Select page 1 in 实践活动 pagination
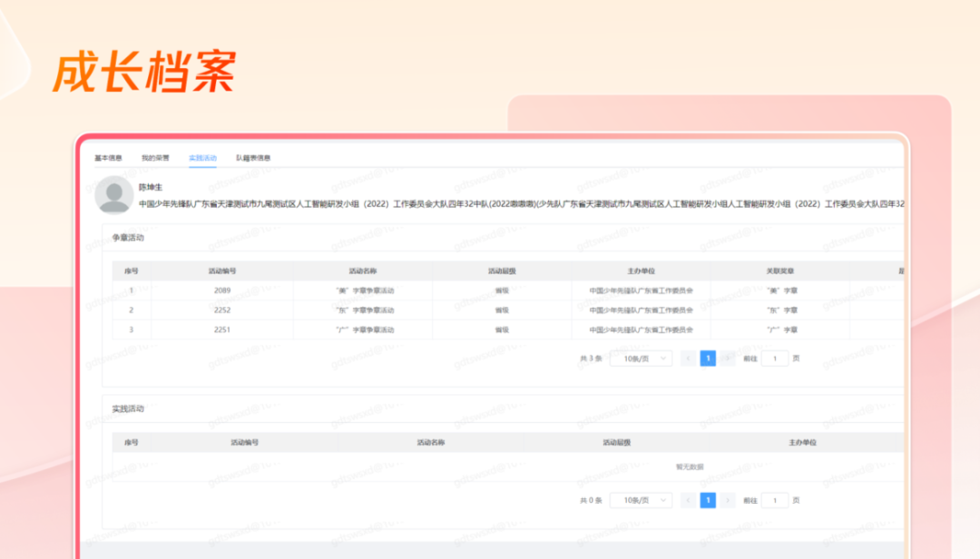 (708, 500)
